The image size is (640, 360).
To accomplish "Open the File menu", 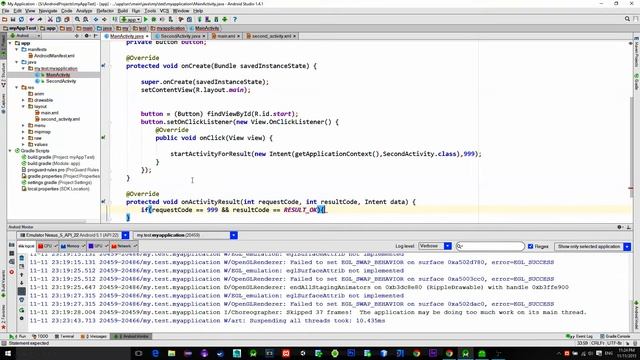I will point(5,11).
